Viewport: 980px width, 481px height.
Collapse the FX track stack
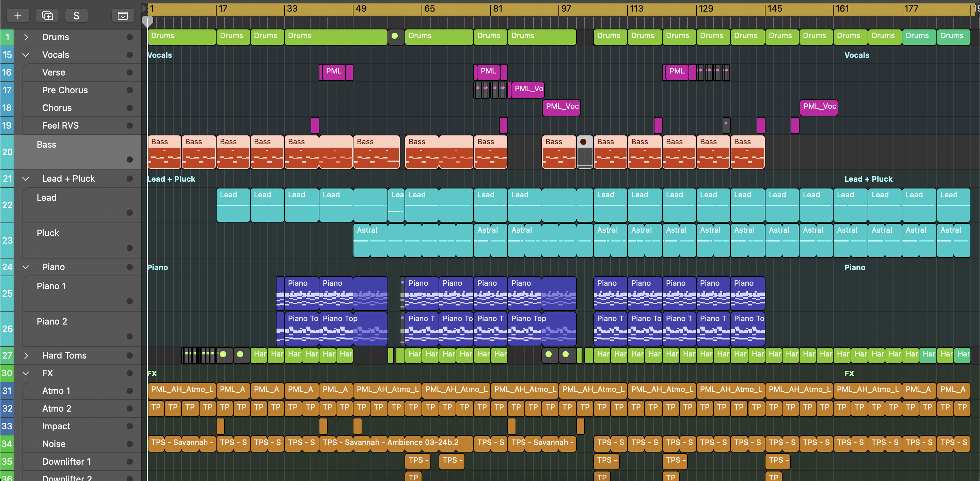26,373
